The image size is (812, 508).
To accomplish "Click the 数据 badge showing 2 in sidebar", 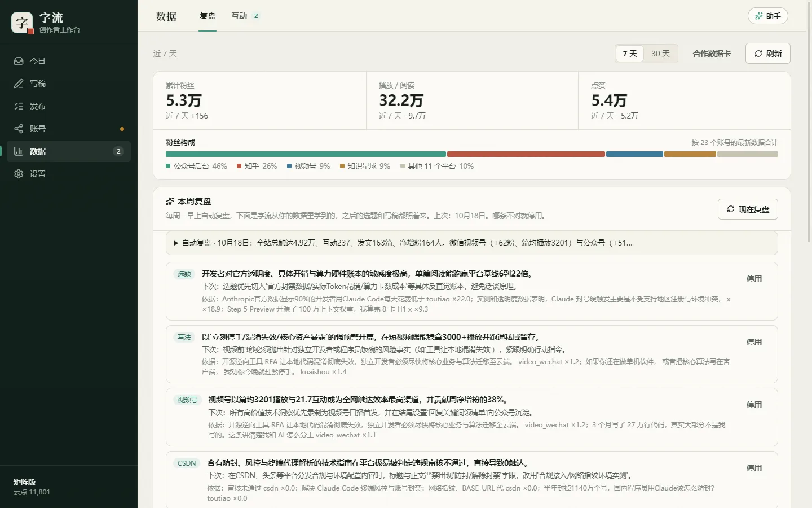I will pyautogui.click(x=118, y=151).
